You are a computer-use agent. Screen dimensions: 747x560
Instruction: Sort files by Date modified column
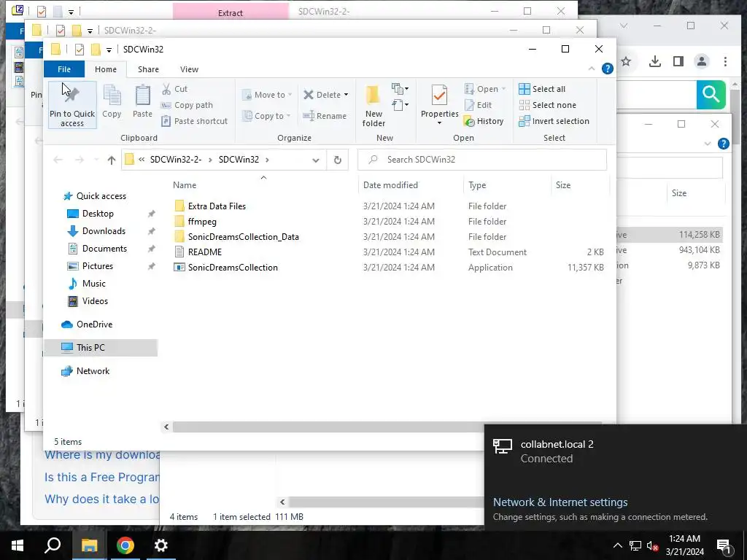pos(390,184)
